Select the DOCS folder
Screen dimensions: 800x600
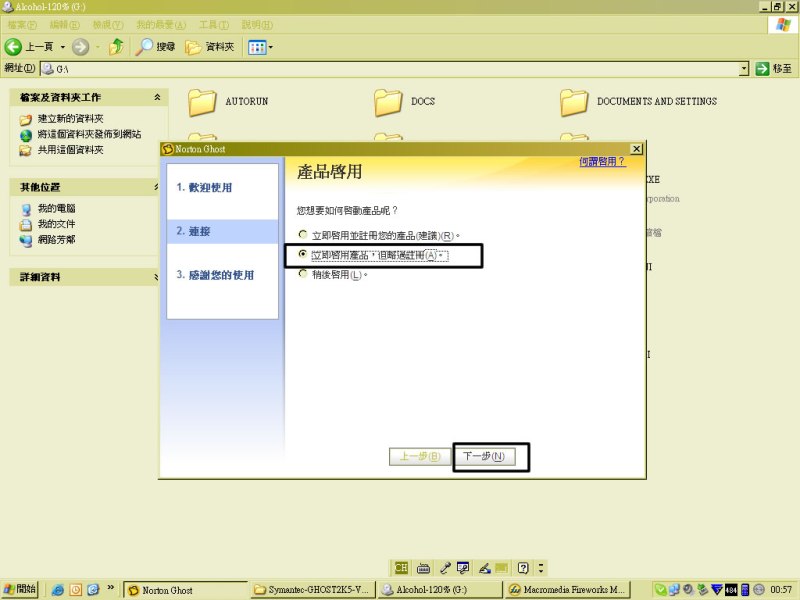click(405, 102)
